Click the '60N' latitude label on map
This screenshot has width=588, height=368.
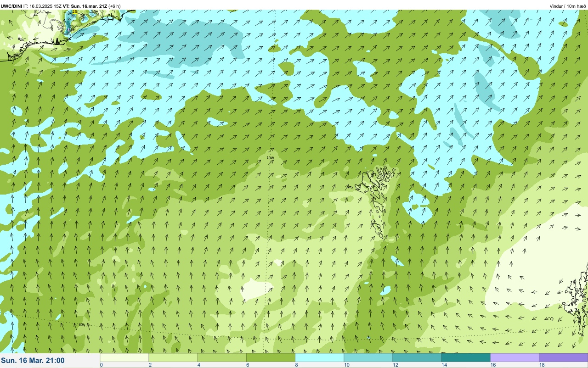(x=82, y=324)
